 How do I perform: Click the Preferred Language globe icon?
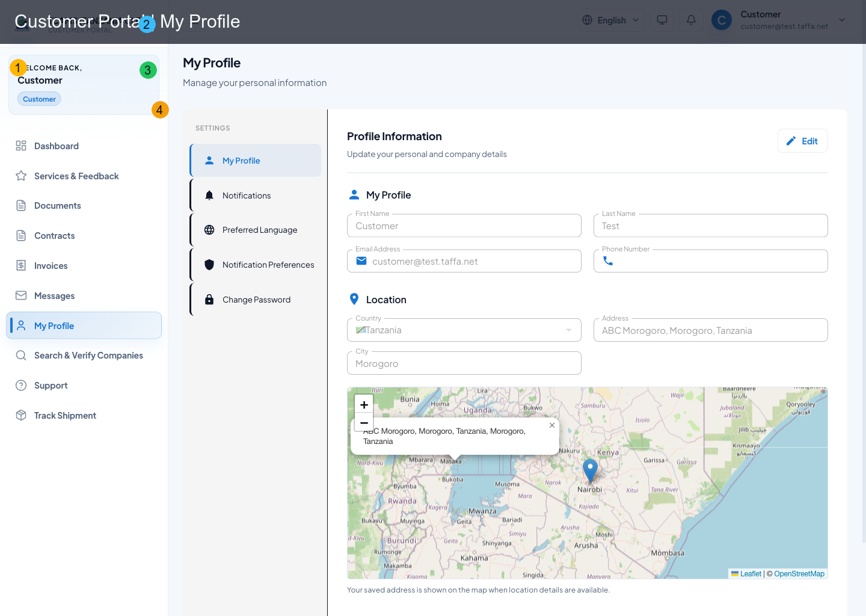(x=209, y=230)
